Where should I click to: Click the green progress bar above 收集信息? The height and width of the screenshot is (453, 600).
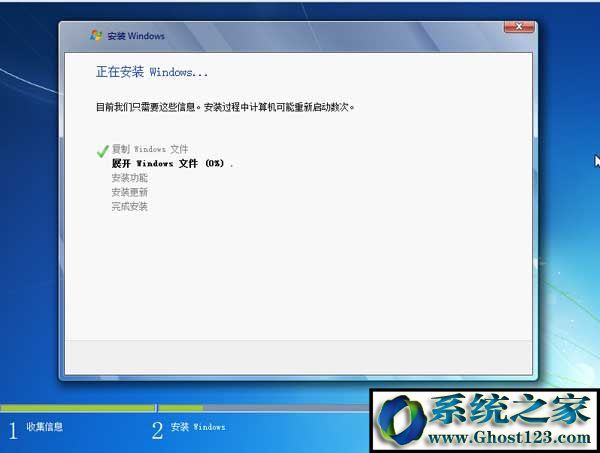pyautogui.click(x=78, y=408)
